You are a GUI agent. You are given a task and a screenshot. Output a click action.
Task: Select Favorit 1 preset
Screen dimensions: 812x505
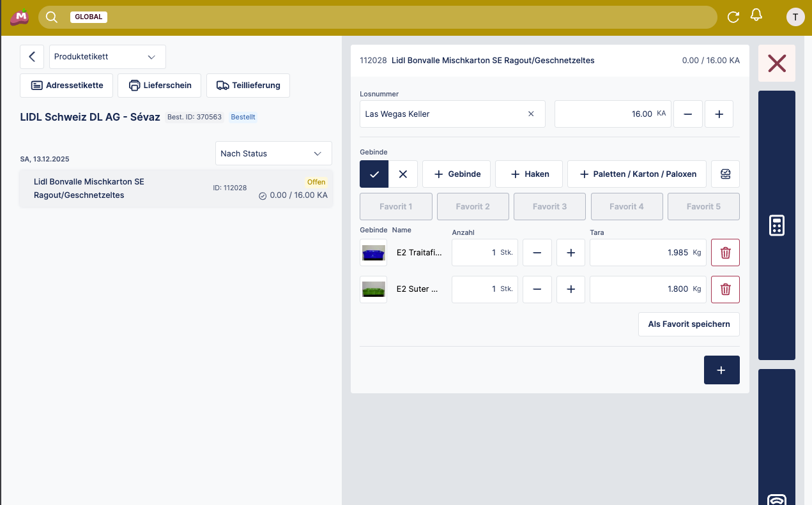pos(396,207)
